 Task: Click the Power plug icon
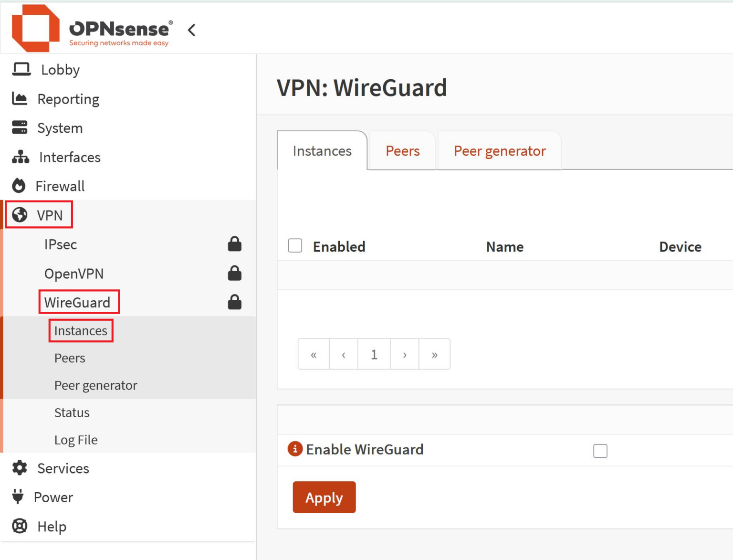click(x=19, y=497)
